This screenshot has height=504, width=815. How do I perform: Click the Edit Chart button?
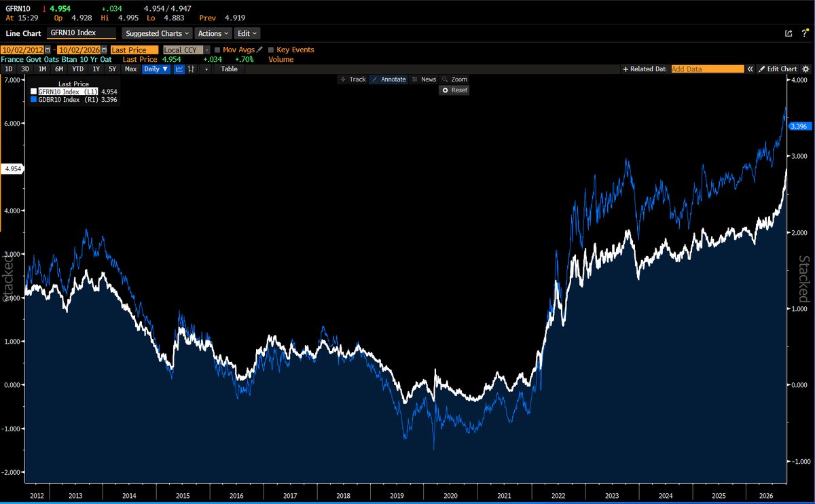coord(778,69)
